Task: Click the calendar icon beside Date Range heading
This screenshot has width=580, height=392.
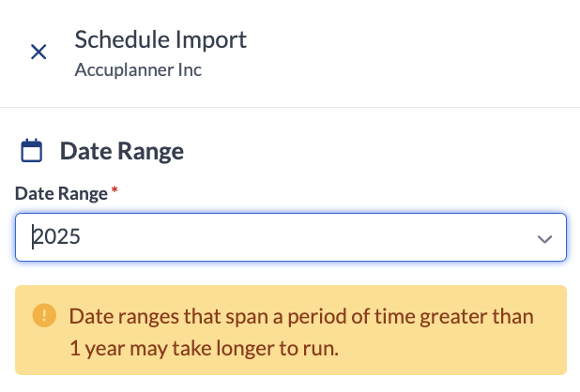Action: (32, 150)
